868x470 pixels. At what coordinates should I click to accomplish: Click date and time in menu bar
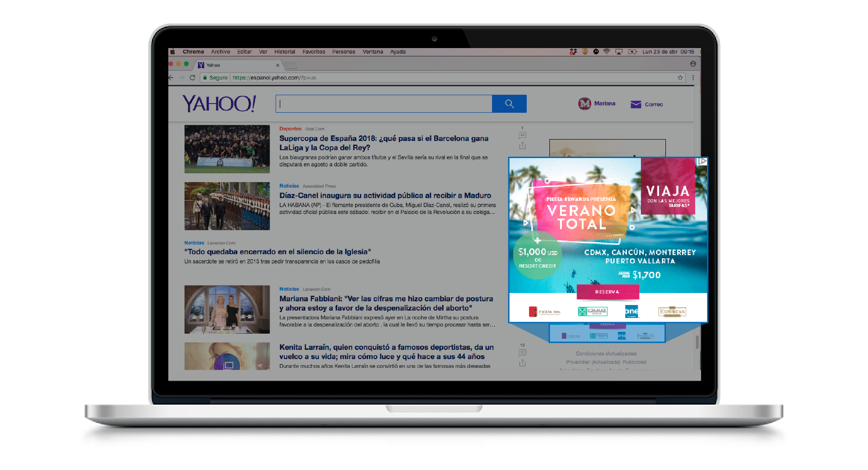pyautogui.click(x=668, y=52)
